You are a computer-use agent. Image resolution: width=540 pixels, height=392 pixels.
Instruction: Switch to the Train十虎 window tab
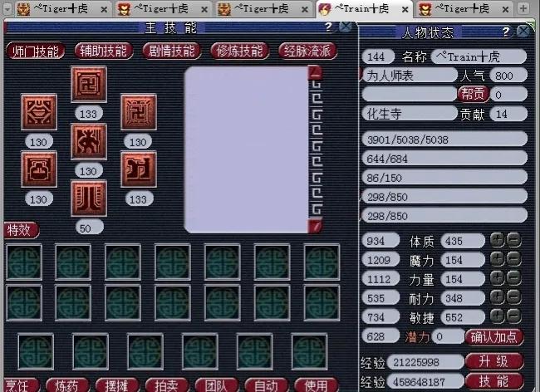tap(362, 9)
